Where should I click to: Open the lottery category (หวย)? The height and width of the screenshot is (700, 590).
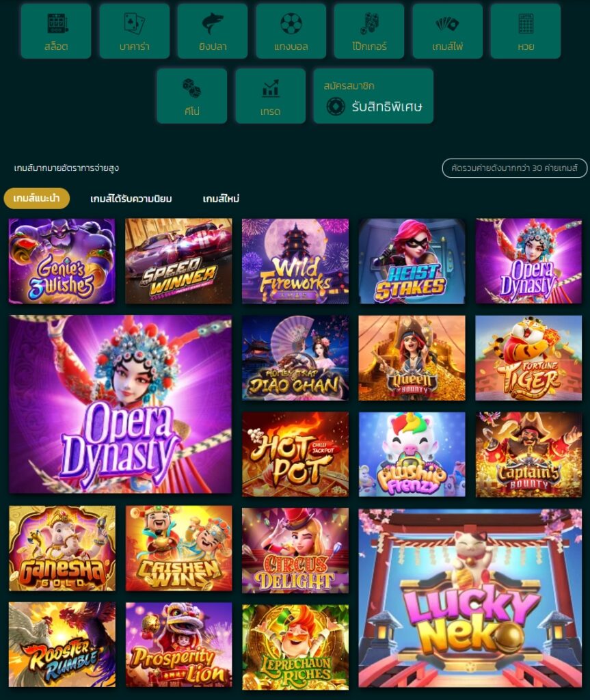(x=526, y=31)
